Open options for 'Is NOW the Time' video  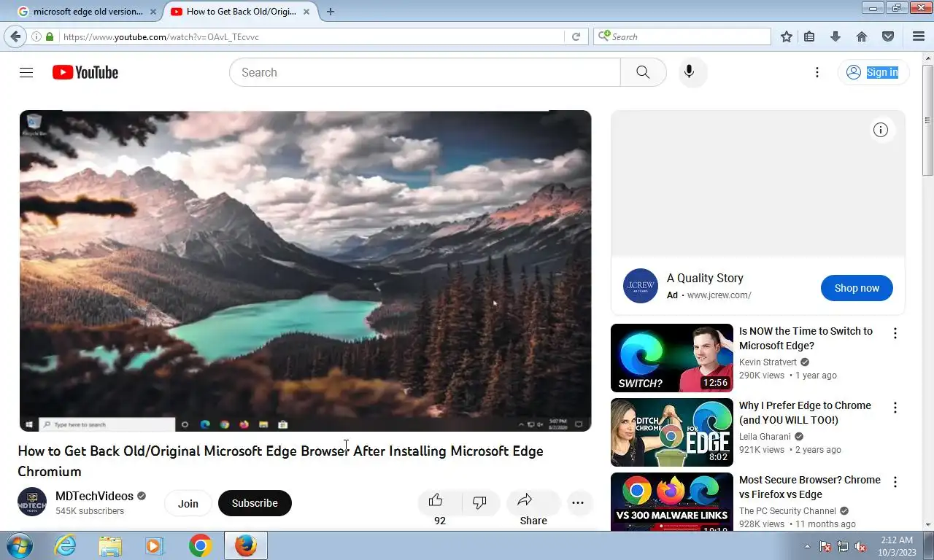point(895,333)
